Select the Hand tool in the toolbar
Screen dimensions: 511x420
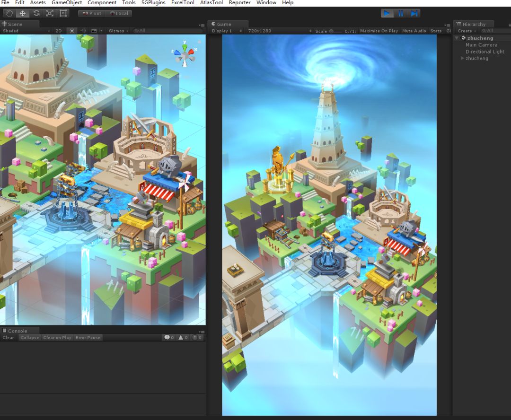pyautogui.click(x=9, y=13)
